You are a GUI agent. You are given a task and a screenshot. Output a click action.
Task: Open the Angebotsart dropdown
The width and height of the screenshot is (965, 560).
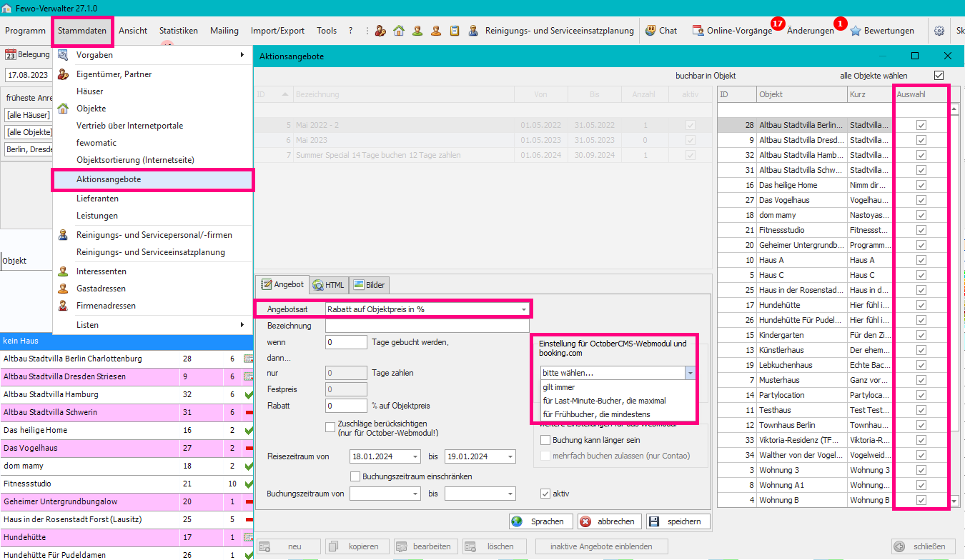(524, 309)
